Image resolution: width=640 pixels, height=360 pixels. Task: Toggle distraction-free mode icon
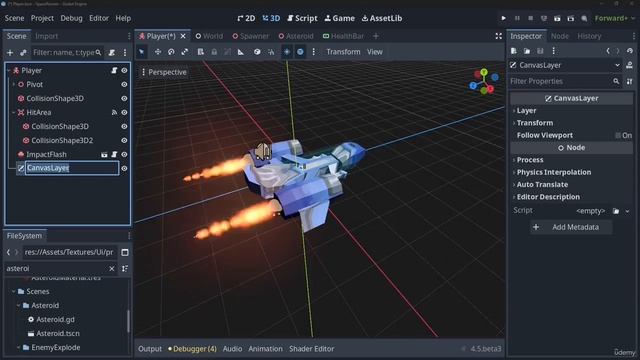498,36
